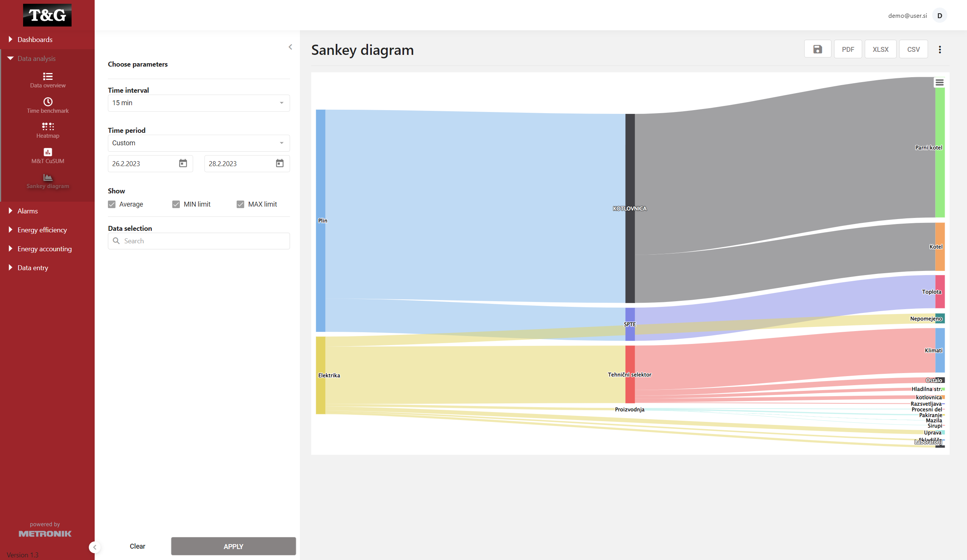This screenshot has height=560, width=967.
Task: Select Energy efficiency in sidebar
Action: point(42,229)
